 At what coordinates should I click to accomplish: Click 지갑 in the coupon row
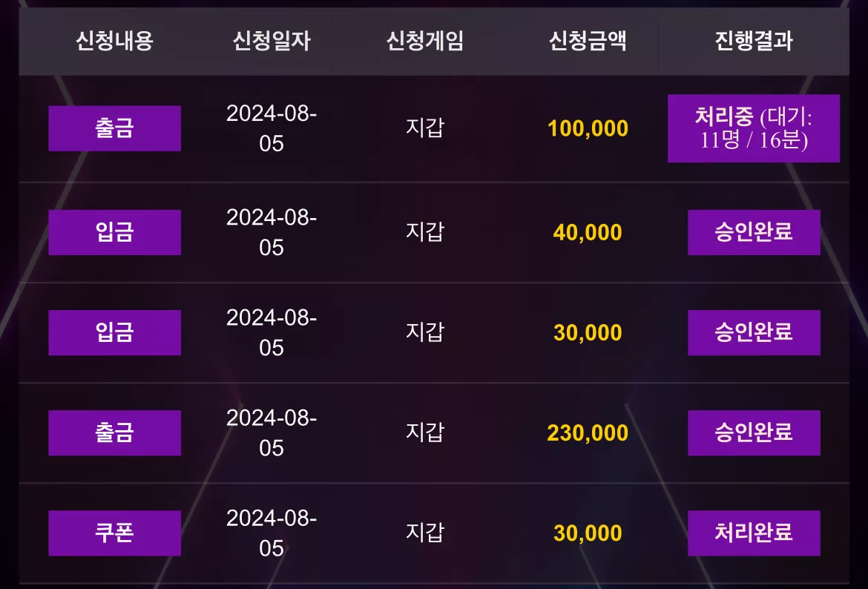(424, 533)
